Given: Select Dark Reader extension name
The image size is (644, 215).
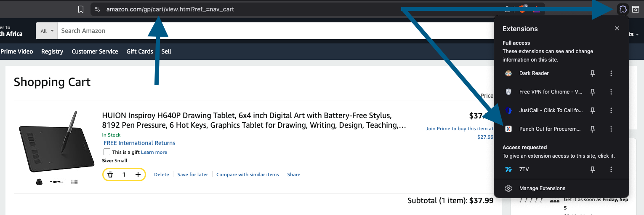Looking at the screenshot, I should 534,73.
